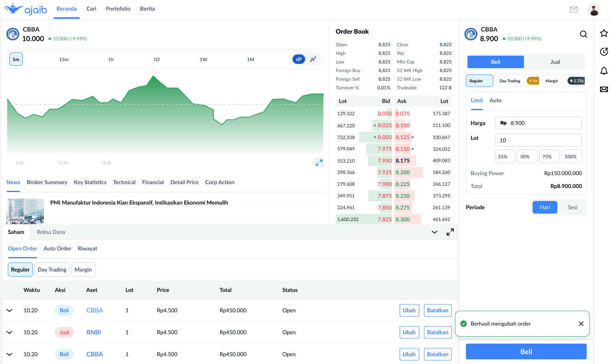The image size is (613, 364).
Task: Filter open orders by Margin
Action: (x=83, y=270)
